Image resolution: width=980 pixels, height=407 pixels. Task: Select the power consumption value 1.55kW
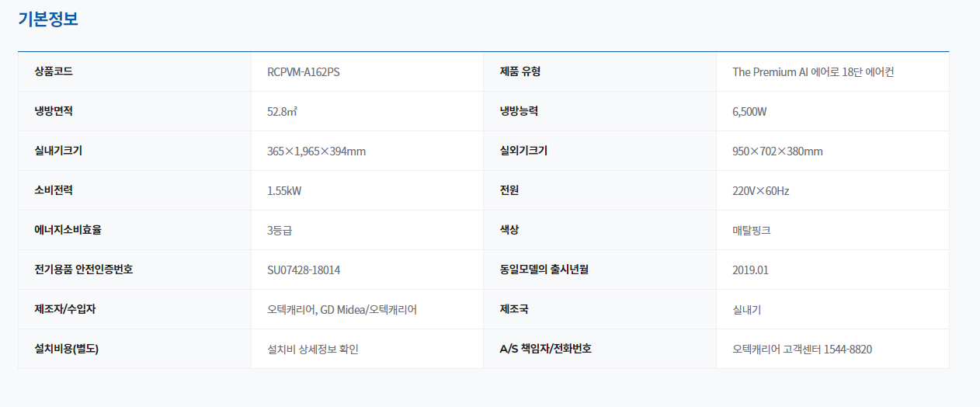pyautogui.click(x=284, y=191)
